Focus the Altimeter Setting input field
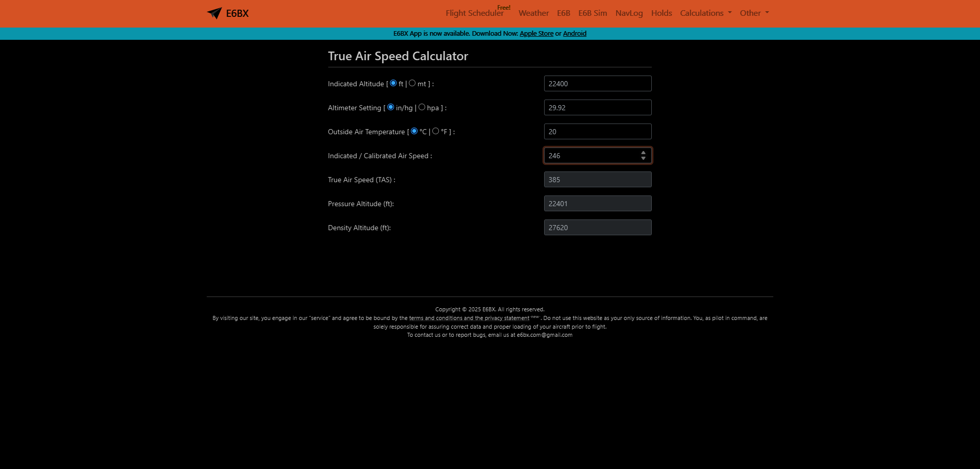Viewport: 980px width, 469px height. [598, 108]
